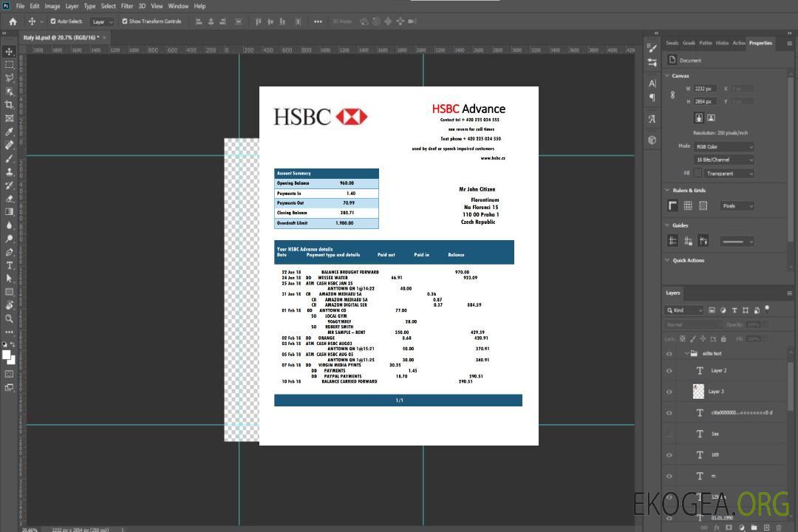Screen dimensions: 798x532
Task: Select the Blur tool
Action: tap(9, 225)
